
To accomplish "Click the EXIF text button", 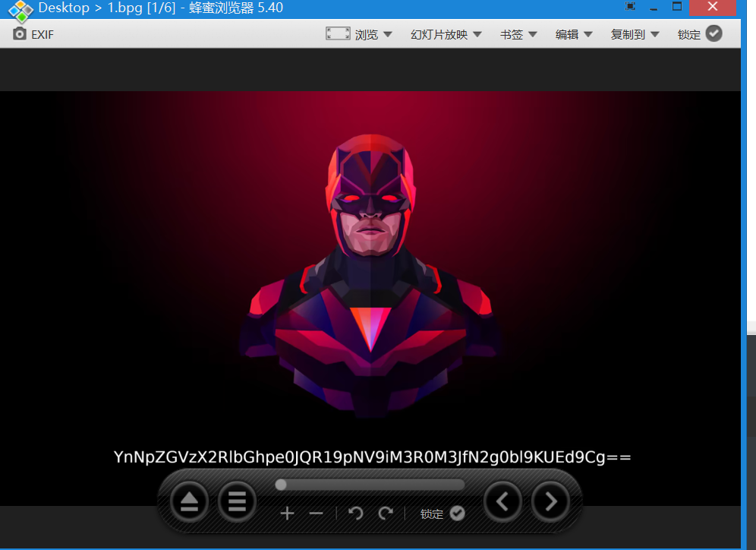I will click(43, 34).
